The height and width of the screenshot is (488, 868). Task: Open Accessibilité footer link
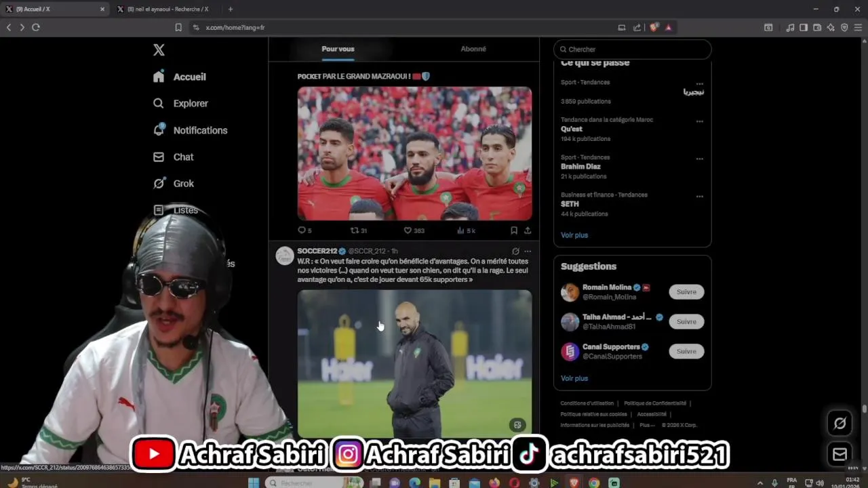coord(652,414)
